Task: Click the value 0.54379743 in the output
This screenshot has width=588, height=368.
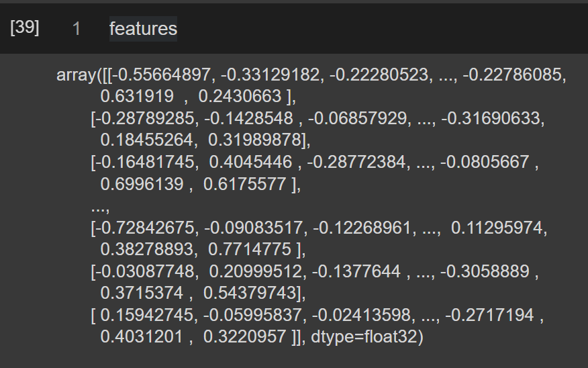Action: [250, 293]
